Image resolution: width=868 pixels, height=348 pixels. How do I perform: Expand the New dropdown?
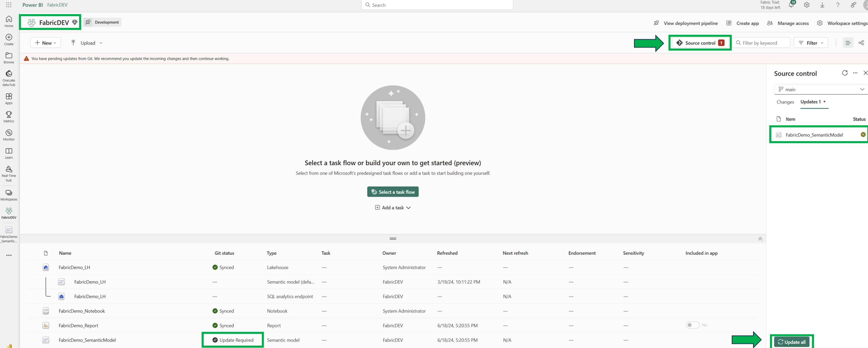(x=46, y=43)
